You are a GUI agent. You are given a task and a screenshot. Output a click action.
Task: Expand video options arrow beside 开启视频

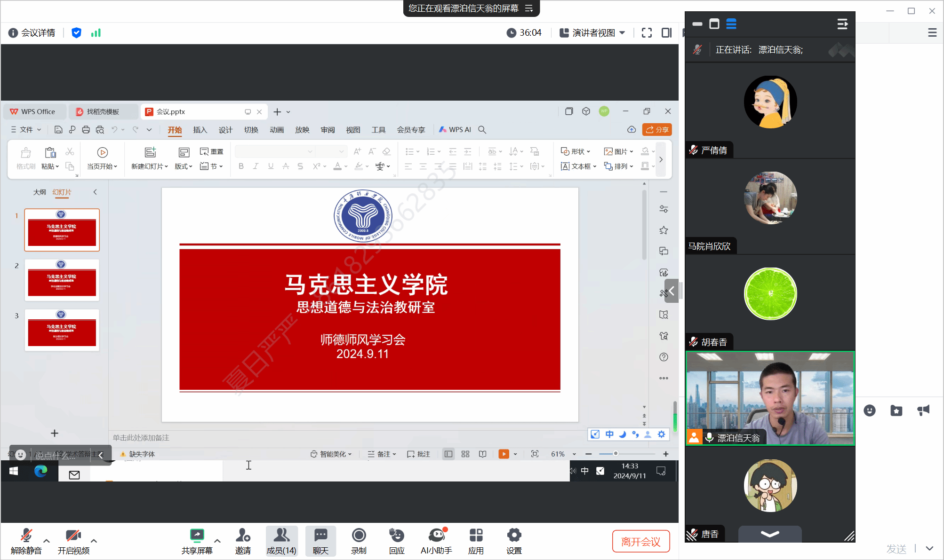tap(94, 541)
